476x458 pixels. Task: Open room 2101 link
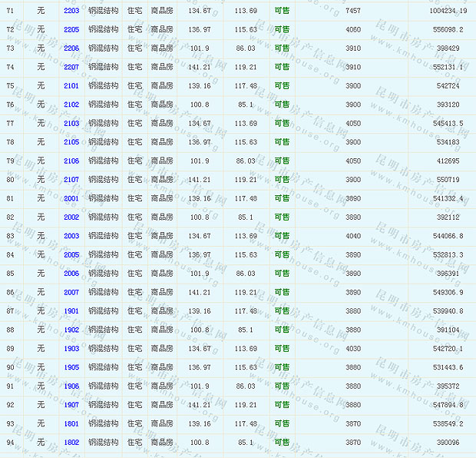[71, 85]
